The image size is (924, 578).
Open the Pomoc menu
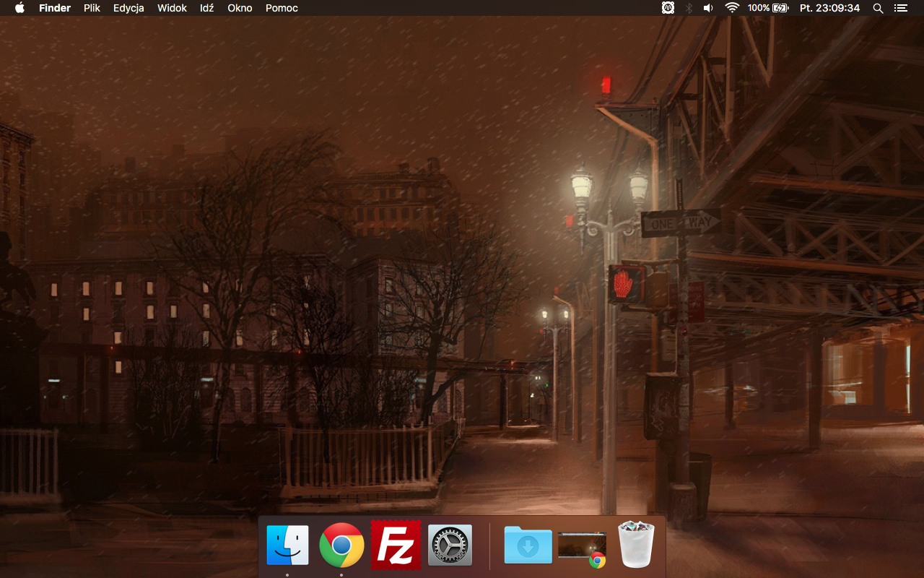(x=282, y=8)
